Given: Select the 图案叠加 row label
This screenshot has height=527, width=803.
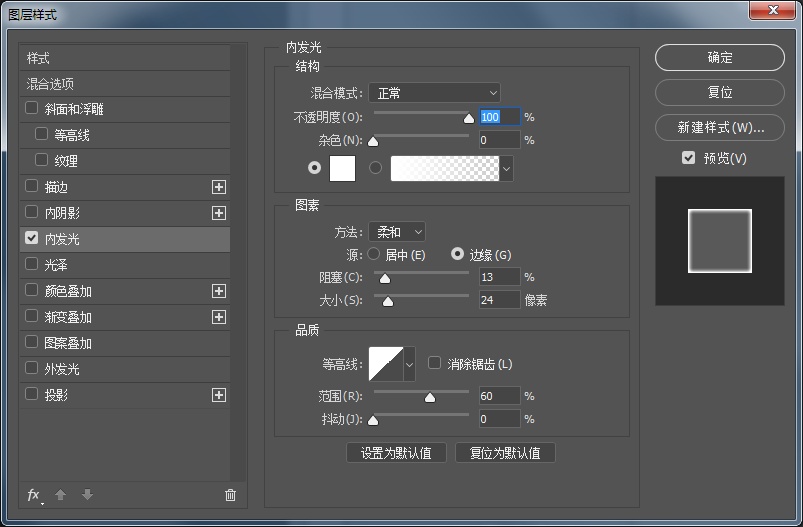Looking at the screenshot, I should click(x=68, y=343).
